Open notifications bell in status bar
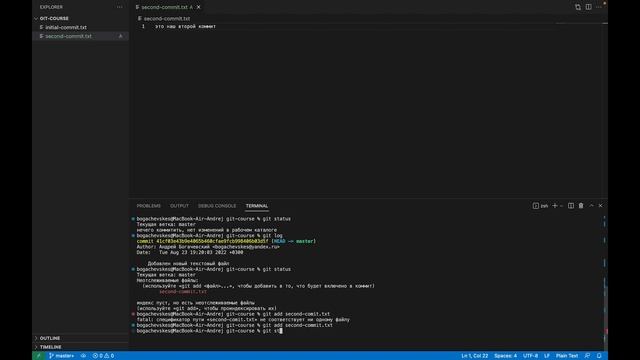 click(599, 356)
